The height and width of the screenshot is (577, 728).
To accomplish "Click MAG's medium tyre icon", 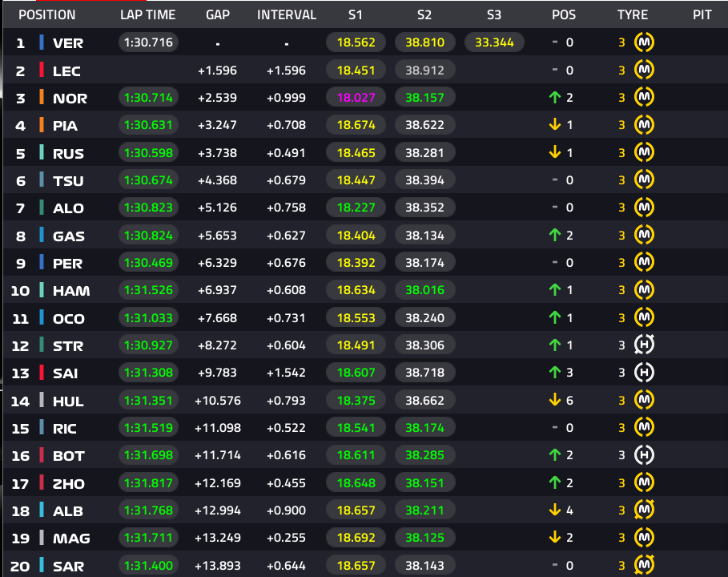I will [644, 538].
